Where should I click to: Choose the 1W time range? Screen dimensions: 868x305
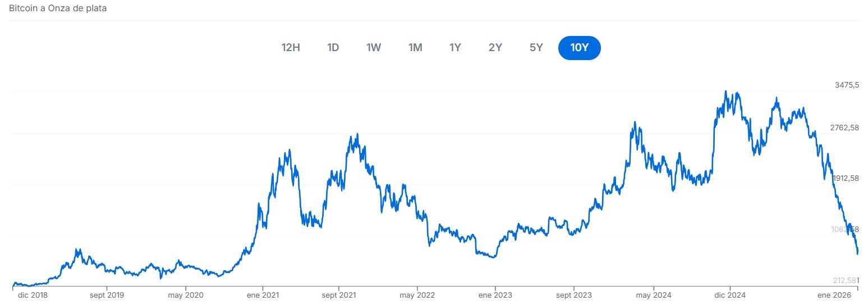(x=374, y=48)
